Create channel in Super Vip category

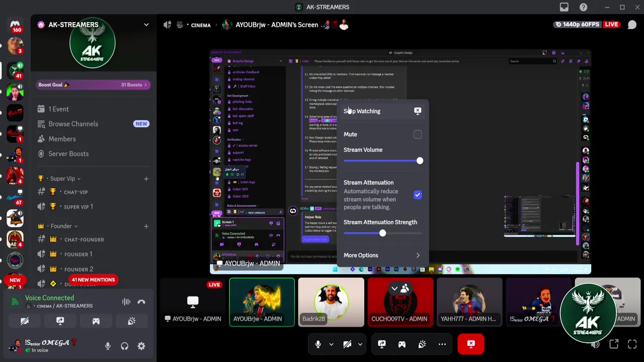(146, 178)
